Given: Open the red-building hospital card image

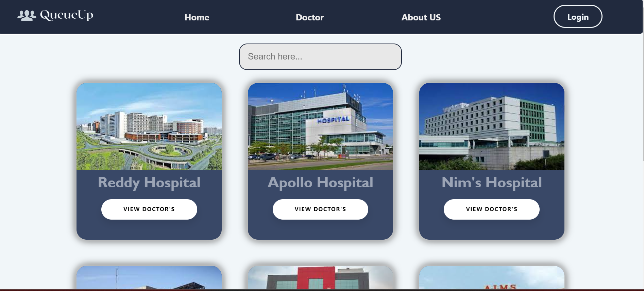Looking at the screenshot, I should (x=320, y=278).
